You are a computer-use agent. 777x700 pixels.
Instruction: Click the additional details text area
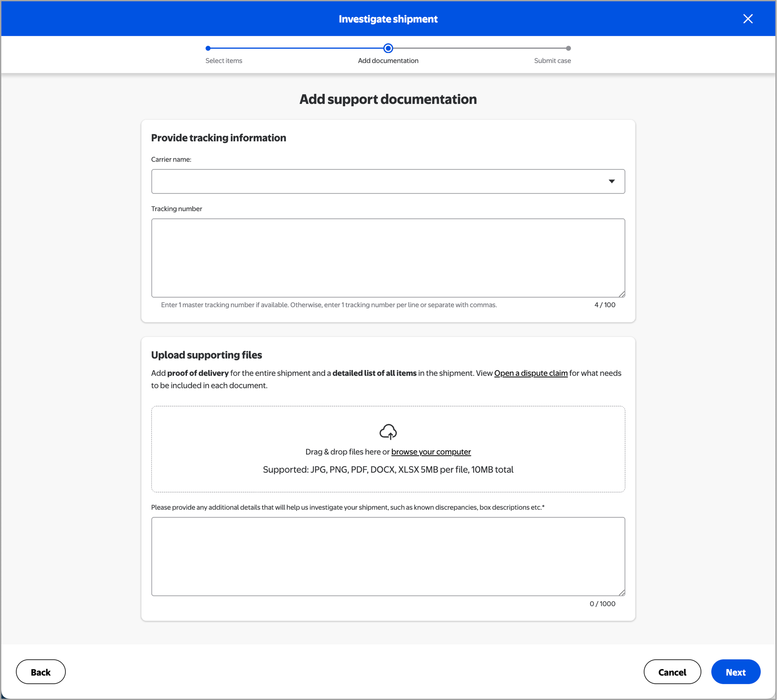[388, 556]
